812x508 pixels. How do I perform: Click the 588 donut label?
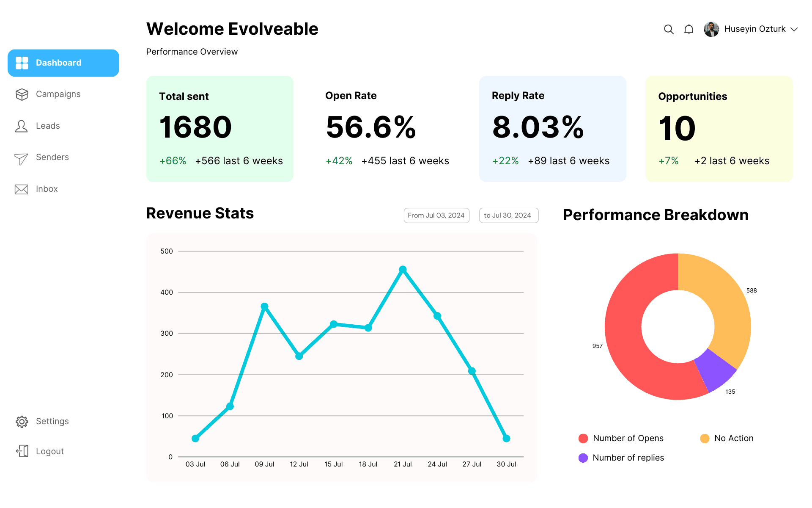click(752, 290)
